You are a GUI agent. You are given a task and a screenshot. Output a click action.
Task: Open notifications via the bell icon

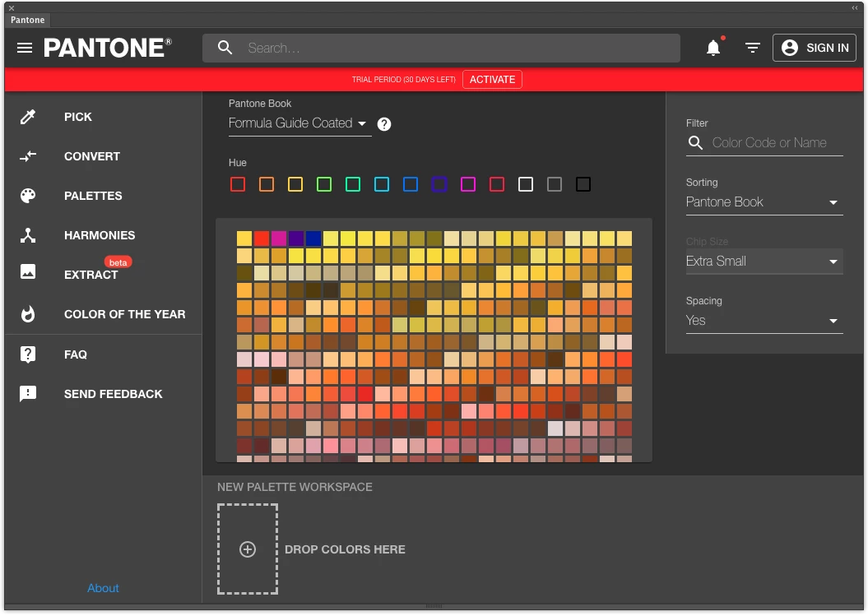click(713, 49)
